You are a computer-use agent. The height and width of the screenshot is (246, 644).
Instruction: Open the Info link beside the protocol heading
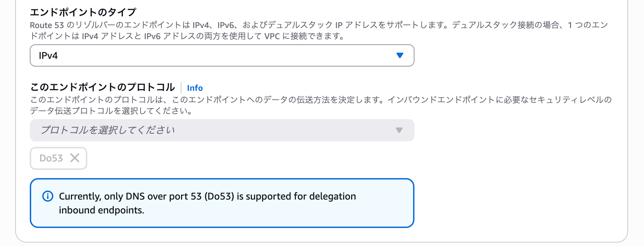(x=195, y=88)
